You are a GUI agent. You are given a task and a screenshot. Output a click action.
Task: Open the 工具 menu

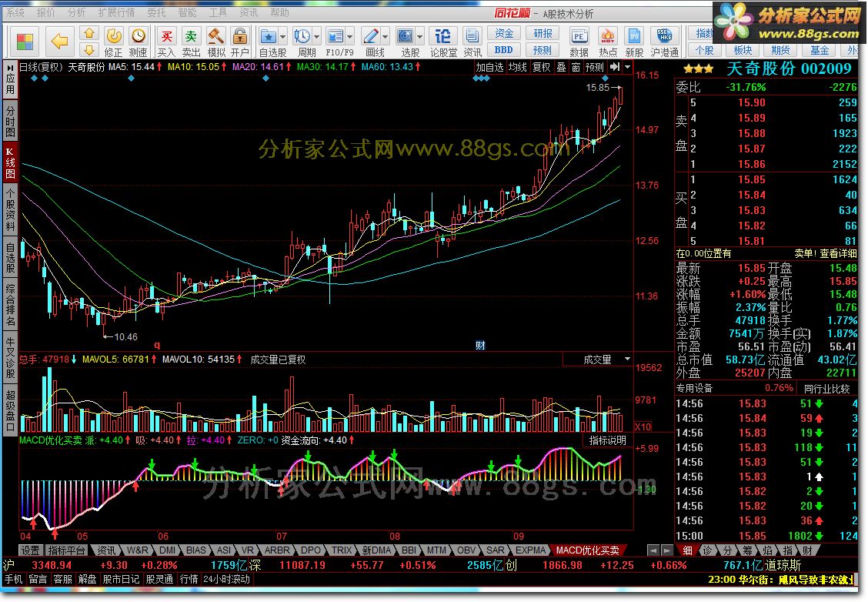click(x=218, y=12)
